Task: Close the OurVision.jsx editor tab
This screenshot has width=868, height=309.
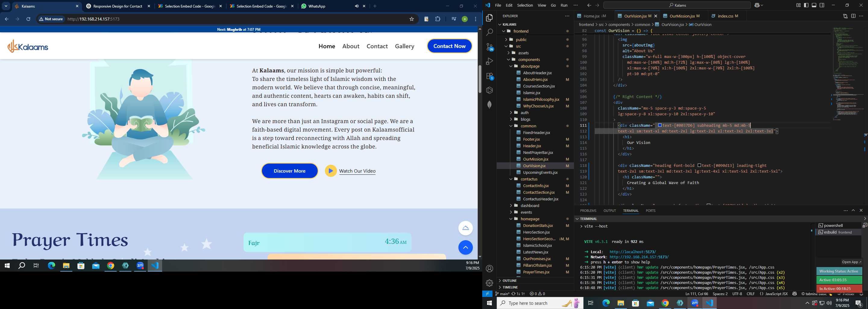Action: 656,16
